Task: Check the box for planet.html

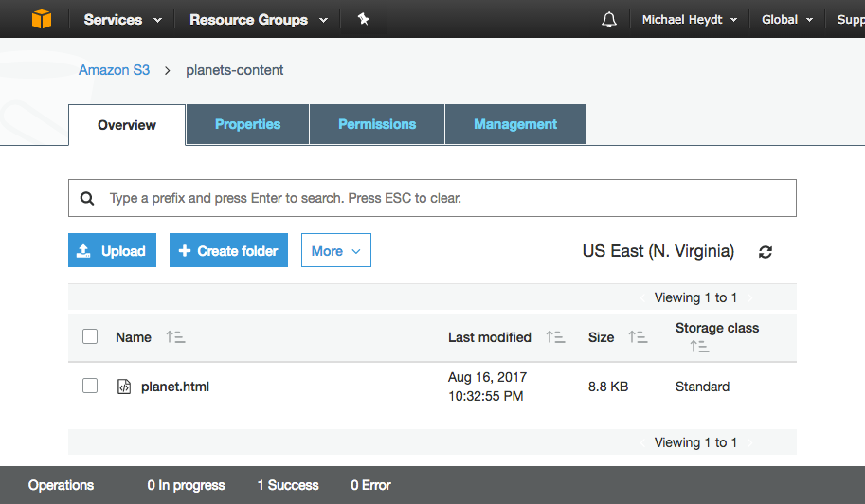Action: 90,386
